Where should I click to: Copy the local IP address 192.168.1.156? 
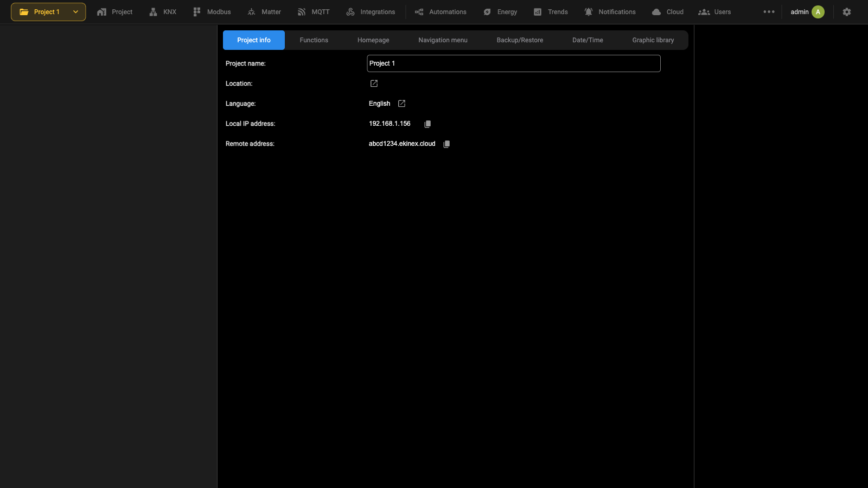[427, 124]
